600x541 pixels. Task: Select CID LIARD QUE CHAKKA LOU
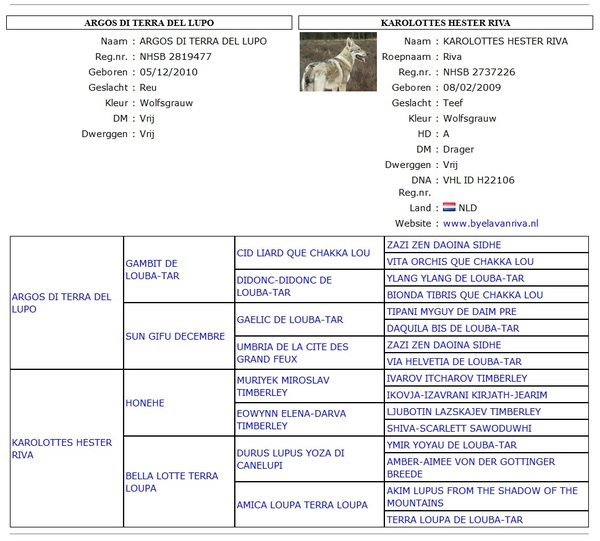pyautogui.click(x=303, y=253)
